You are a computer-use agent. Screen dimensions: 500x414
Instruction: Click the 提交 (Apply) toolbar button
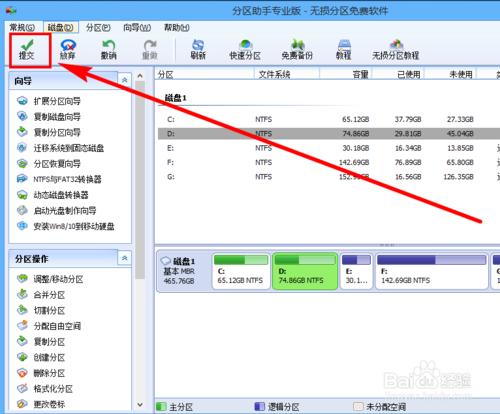point(27,50)
